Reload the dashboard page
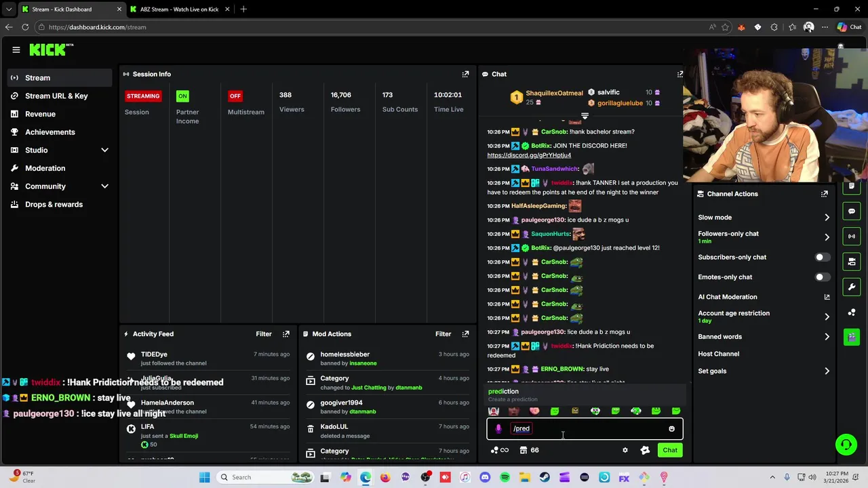 25,27
